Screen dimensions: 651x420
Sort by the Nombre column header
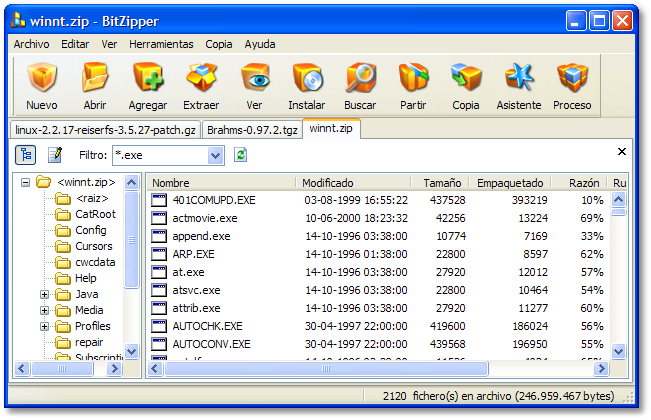(221, 183)
